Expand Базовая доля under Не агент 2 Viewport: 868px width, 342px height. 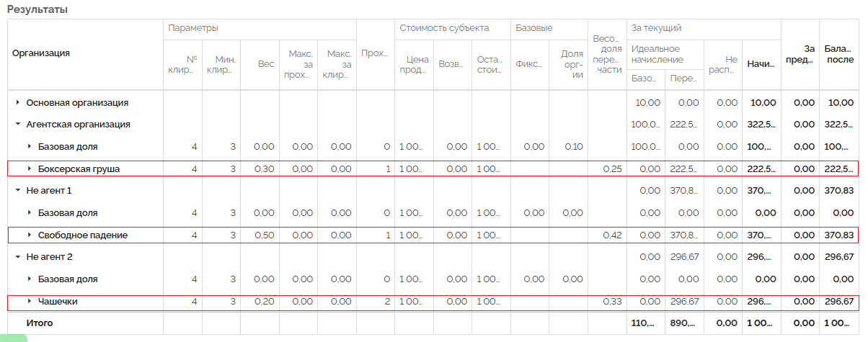tap(29, 279)
